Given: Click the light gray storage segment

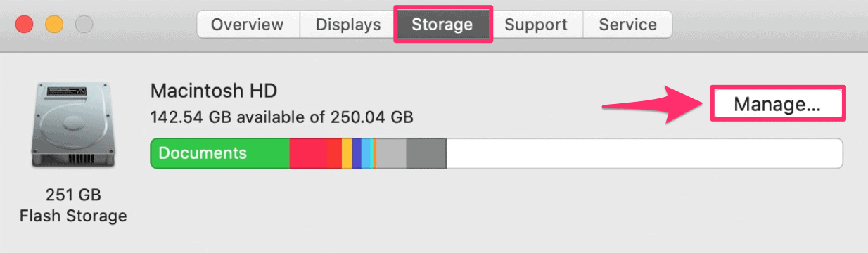Looking at the screenshot, I should tap(391, 153).
